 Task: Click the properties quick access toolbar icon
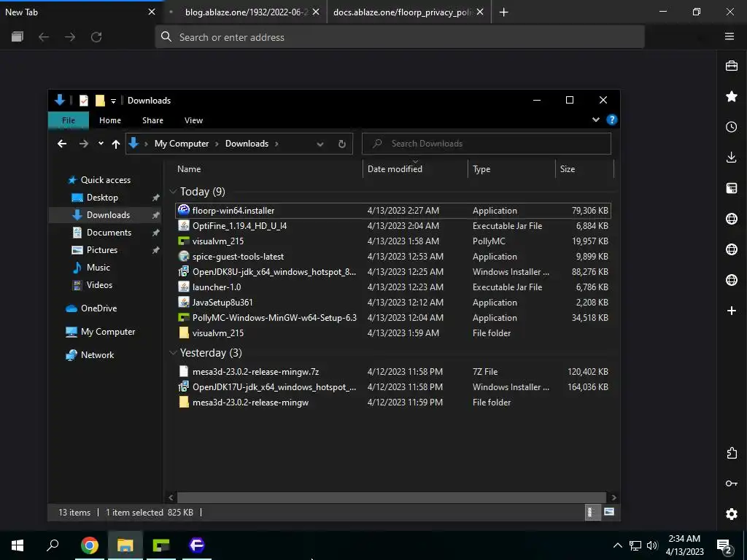pyautogui.click(x=84, y=101)
